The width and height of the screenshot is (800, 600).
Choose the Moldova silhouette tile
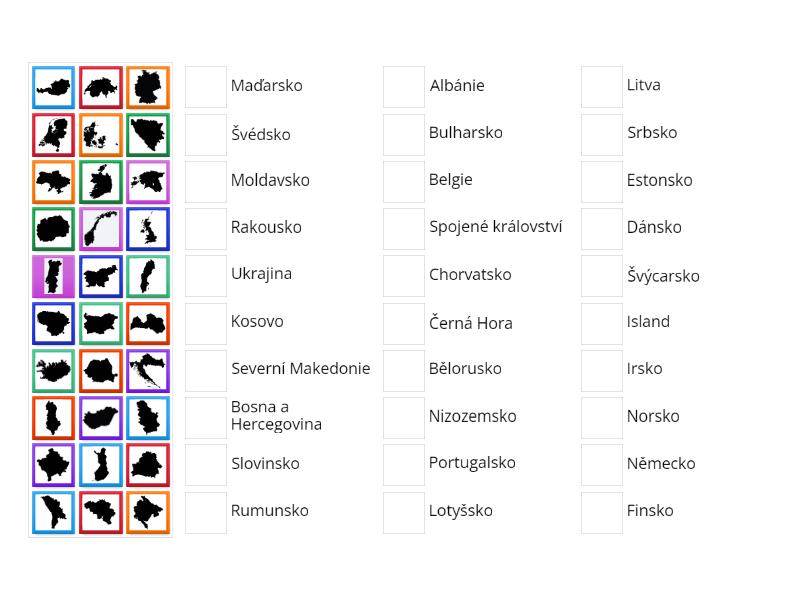[53, 512]
